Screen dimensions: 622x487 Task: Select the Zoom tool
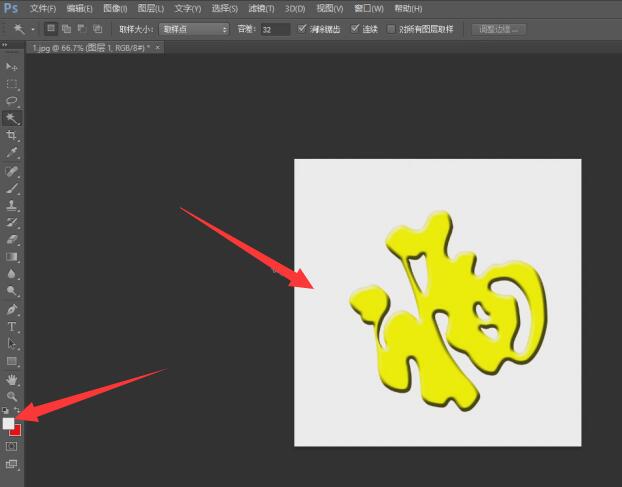(x=12, y=397)
